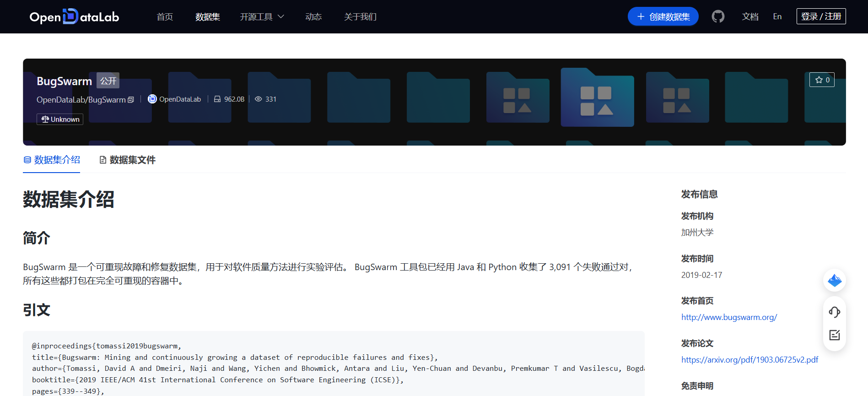Open the 文档 link
This screenshot has height=396, width=868.
pos(750,16)
